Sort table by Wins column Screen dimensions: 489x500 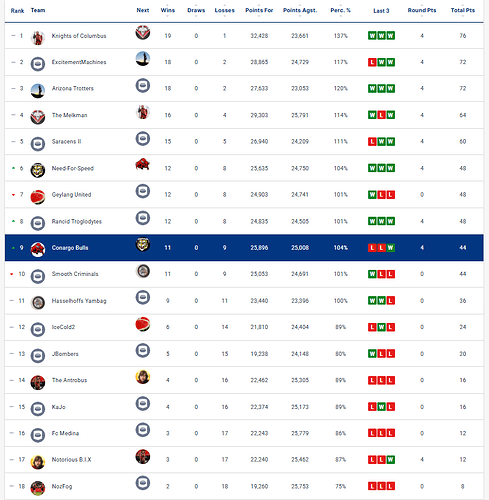[x=168, y=10]
